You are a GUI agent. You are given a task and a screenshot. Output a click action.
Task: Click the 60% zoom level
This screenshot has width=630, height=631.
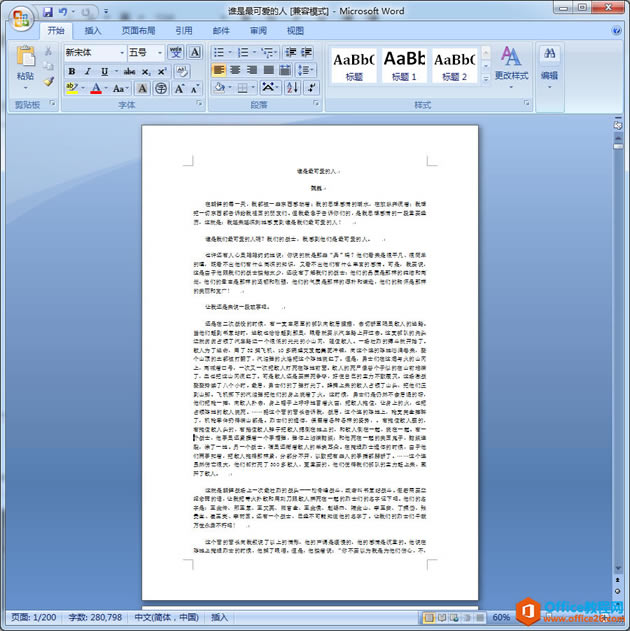point(501,617)
